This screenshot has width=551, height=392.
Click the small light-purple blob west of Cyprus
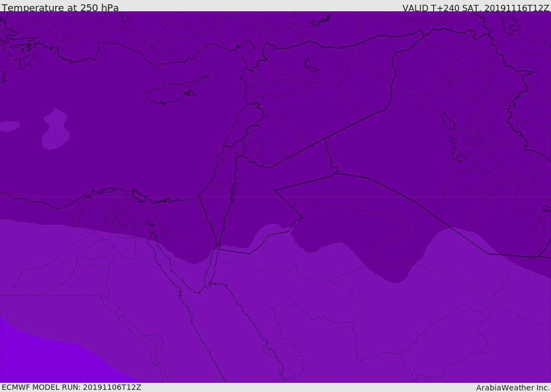point(55,130)
